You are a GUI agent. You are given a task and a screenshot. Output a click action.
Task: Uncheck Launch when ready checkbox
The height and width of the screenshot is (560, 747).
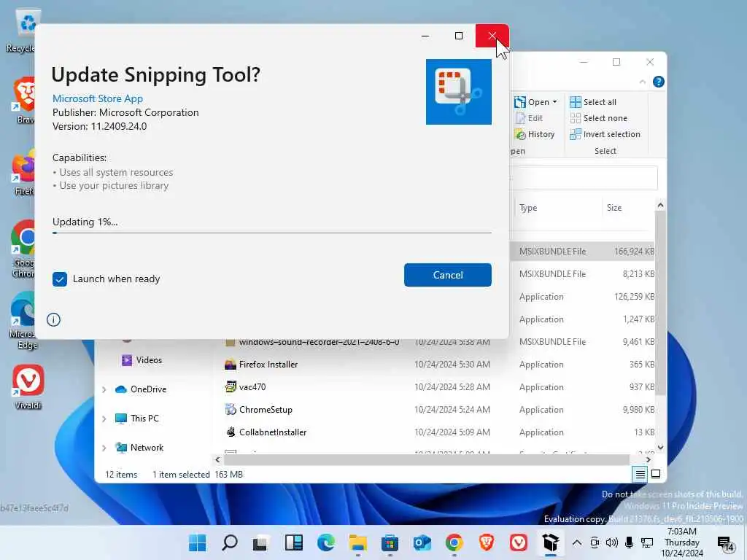[x=60, y=279]
